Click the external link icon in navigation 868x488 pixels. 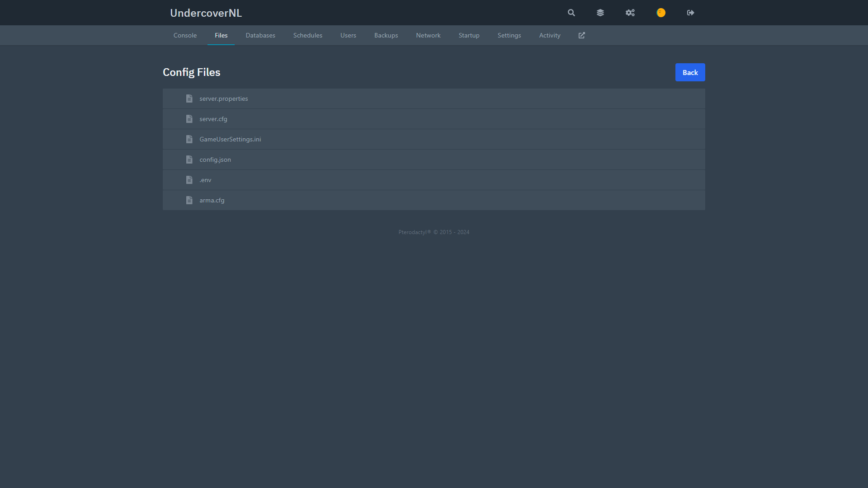pos(582,35)
